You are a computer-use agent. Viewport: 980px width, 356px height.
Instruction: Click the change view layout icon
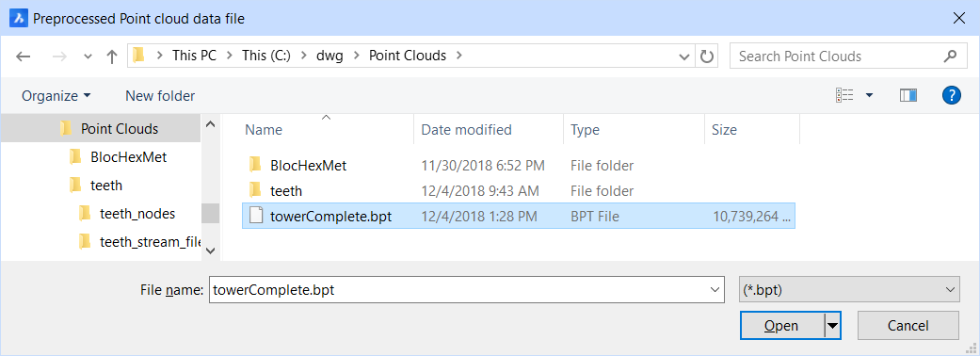pos(844,95)
